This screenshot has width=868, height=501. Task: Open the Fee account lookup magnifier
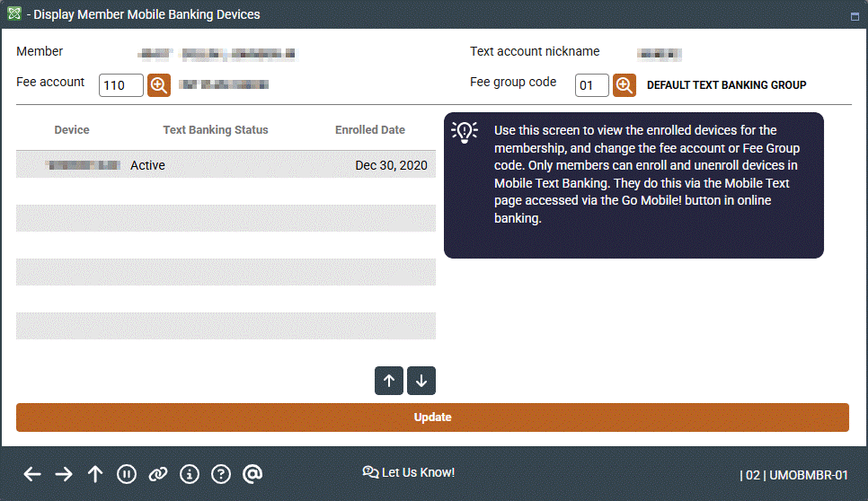159,85
